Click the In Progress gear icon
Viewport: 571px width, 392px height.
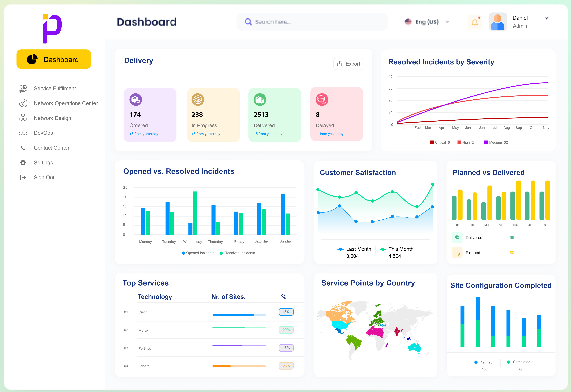click(x=198, y=100)
